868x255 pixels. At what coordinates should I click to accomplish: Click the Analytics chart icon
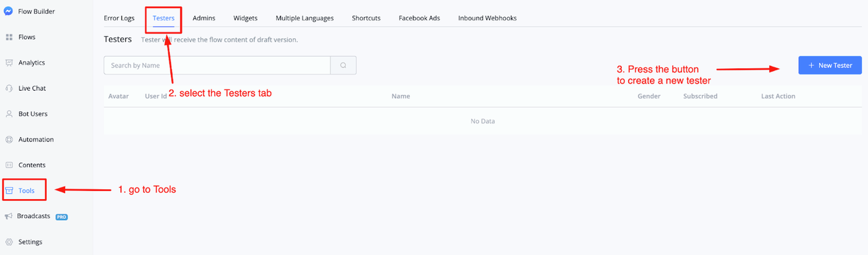pos(9,63)
